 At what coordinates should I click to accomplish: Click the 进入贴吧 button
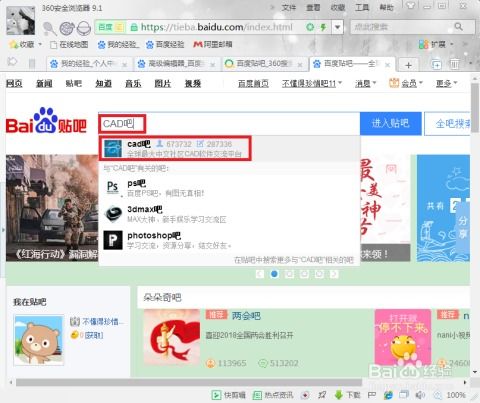point(391,123)
